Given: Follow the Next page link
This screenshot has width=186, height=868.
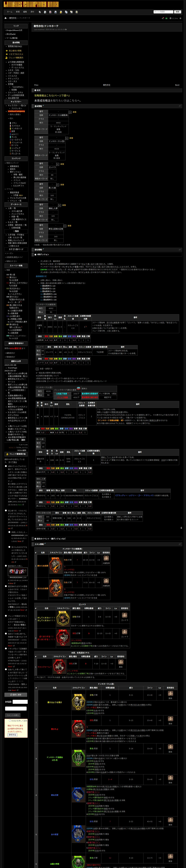Looking at the screenshot, I should [177, 85].
